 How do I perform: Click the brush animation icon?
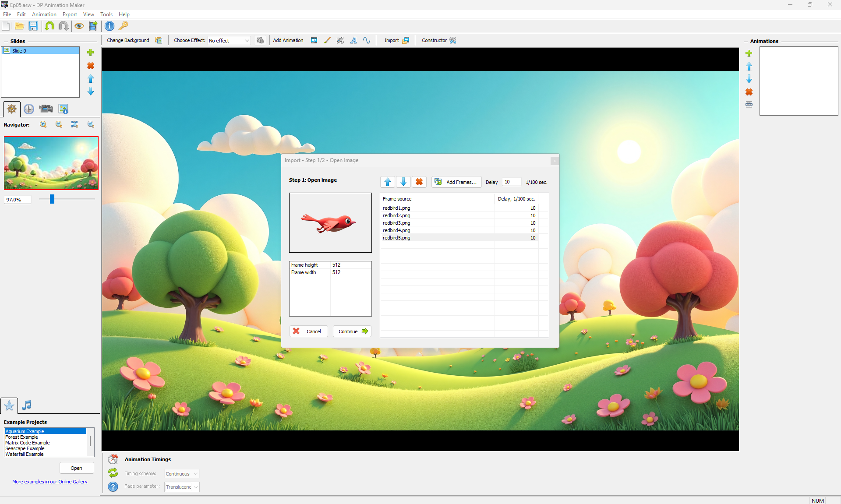click(327, 40)
